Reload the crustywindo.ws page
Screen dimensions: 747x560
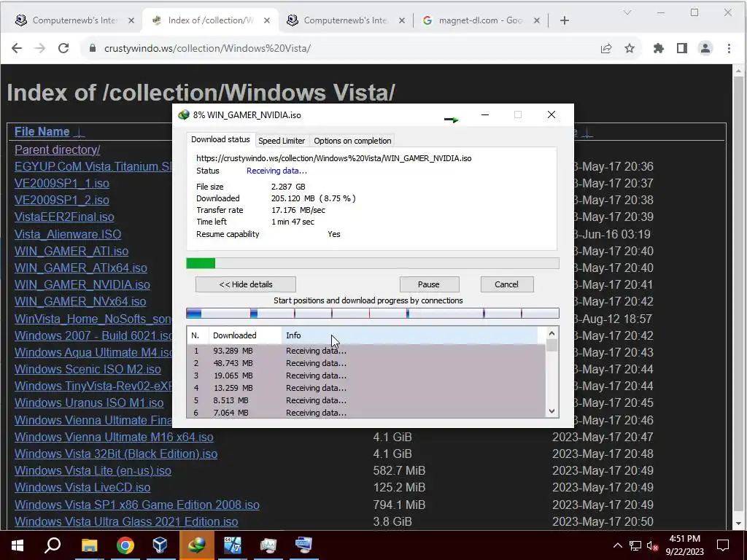[x=63, y=48]
